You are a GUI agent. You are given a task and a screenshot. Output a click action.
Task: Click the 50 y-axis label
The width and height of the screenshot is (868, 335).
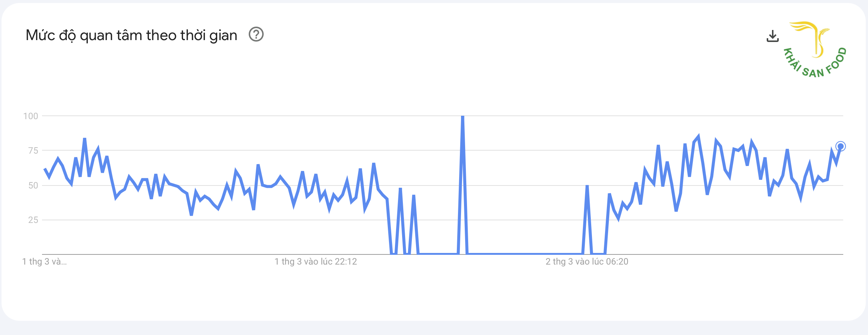coord(33,185)
